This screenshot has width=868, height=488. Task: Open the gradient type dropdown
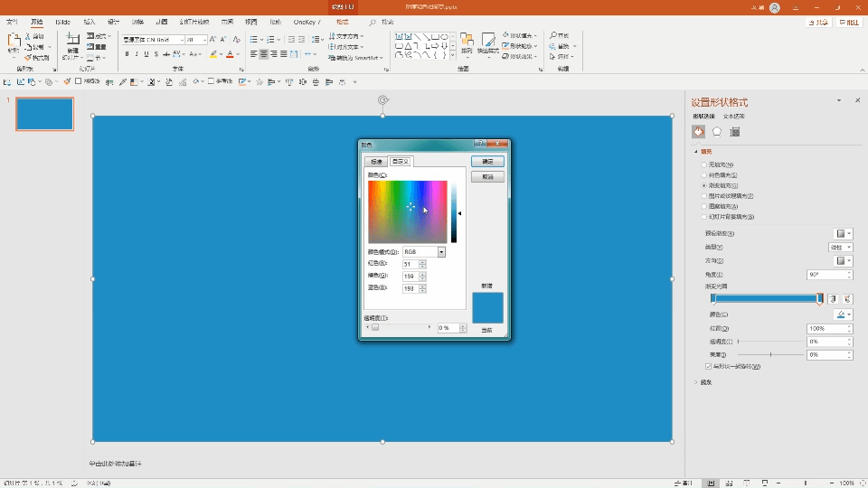[840, 248]
